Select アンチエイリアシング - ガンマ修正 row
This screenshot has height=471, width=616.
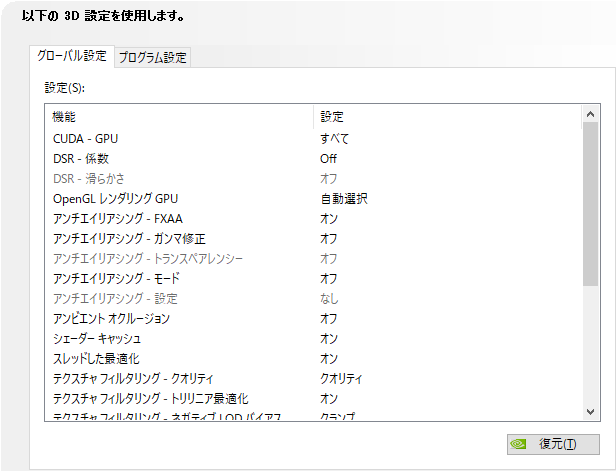click(313, 239)
